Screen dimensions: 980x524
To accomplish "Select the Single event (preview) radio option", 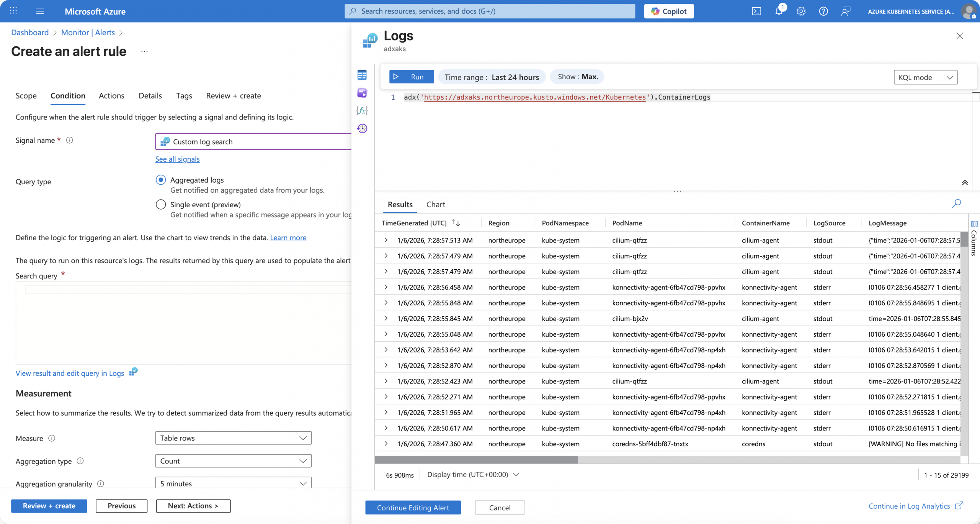I will (x=161, y=205).
